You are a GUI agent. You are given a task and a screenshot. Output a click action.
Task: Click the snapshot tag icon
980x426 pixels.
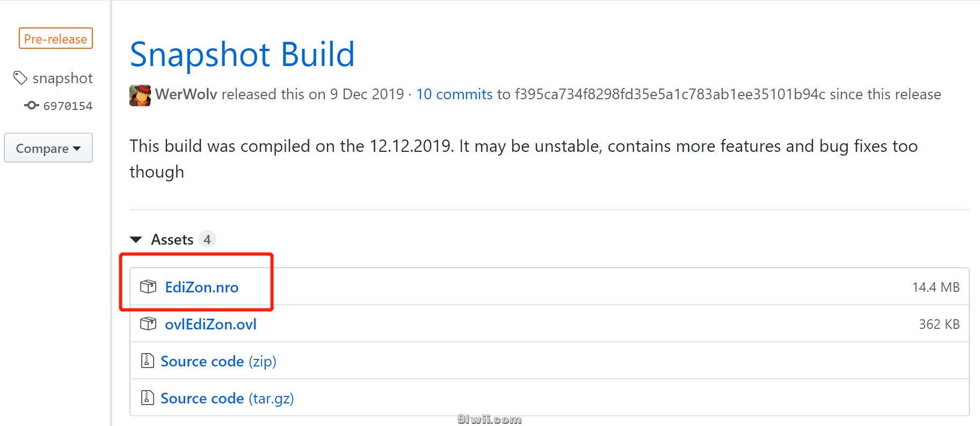(x=20, y=78)
